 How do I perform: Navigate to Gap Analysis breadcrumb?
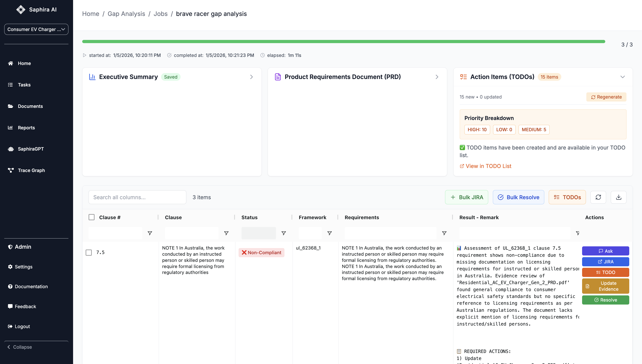click(126, 14)
